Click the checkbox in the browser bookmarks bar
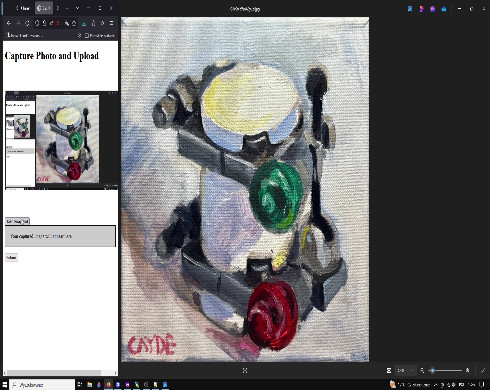Screen dimensions: 490x390 pos(87,35)
